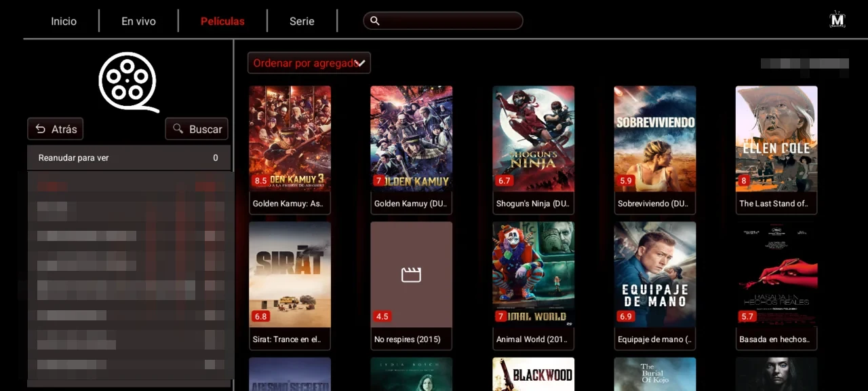Click the magnifier icon in search bar
The width and height of the screenshot is (868, 391).
374,21
